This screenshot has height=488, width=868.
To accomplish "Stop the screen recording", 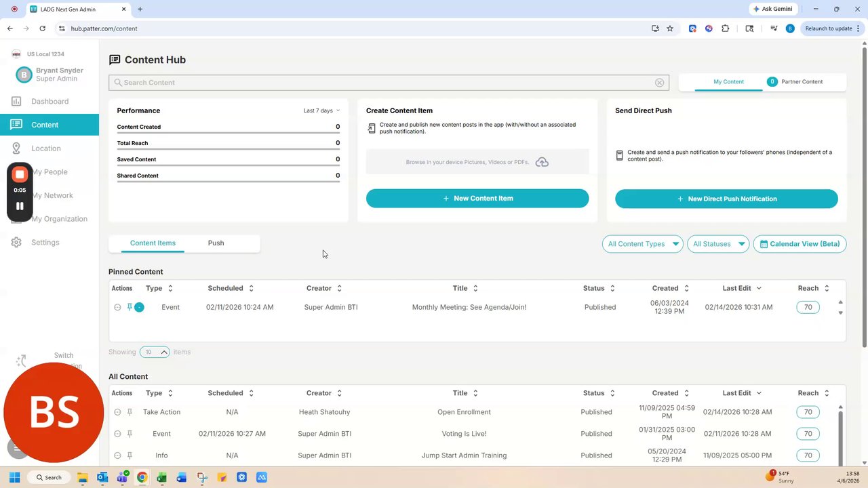I will 20,174.
